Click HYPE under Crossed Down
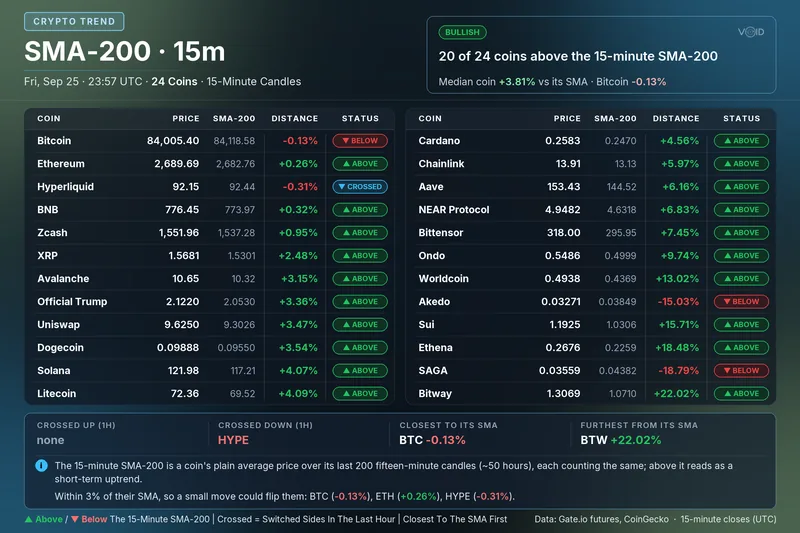This screenshot has width=800, height=533. pos(233,440)
